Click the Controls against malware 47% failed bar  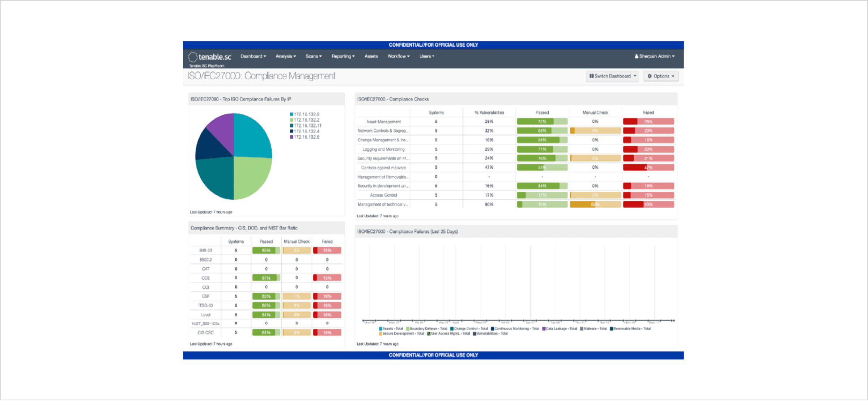(x=648, y=168)
